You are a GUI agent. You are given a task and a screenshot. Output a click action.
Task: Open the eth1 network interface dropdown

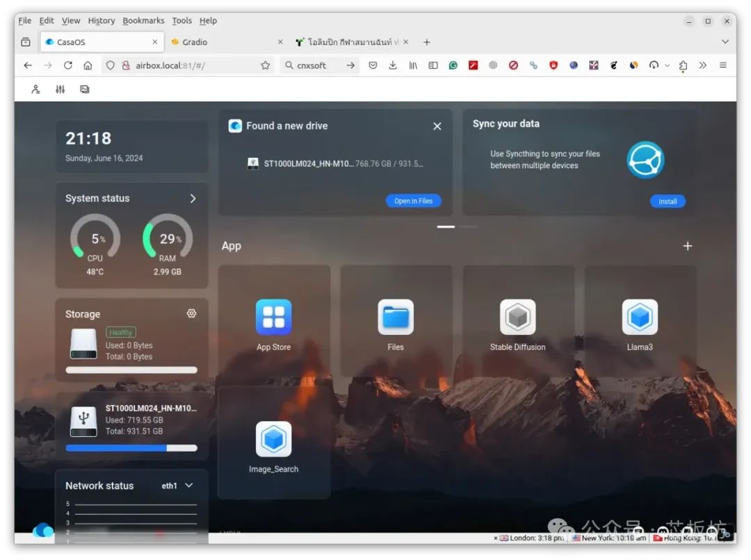pos(177,486)
